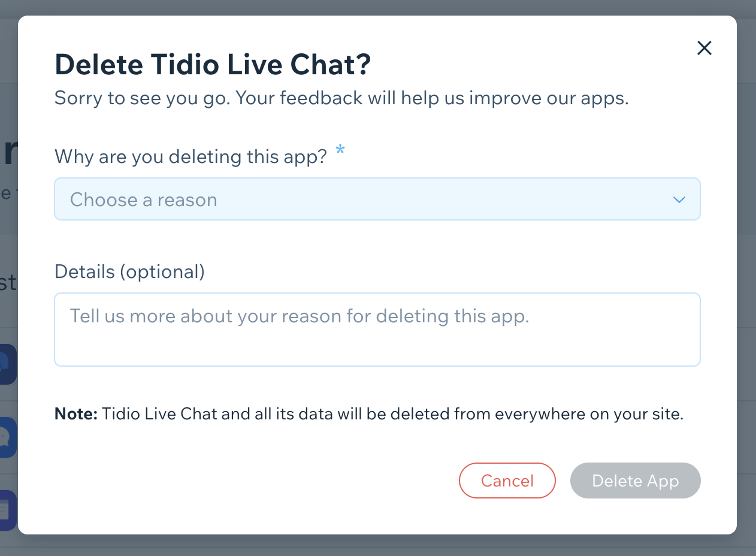The image size is (756, 556).
Task: Click the dimmed overlay below the dialog
Action: point(377,545)
